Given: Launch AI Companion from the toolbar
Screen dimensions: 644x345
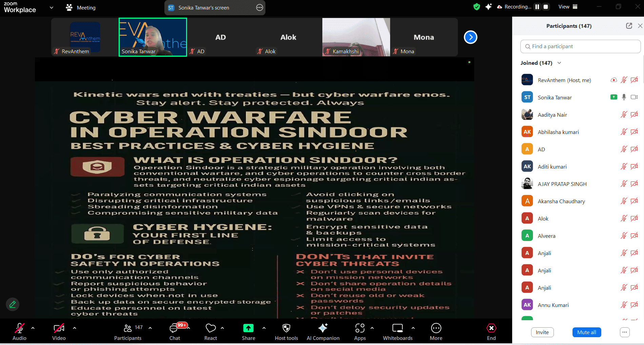Looking at the screenshot, I should point(323,331).
